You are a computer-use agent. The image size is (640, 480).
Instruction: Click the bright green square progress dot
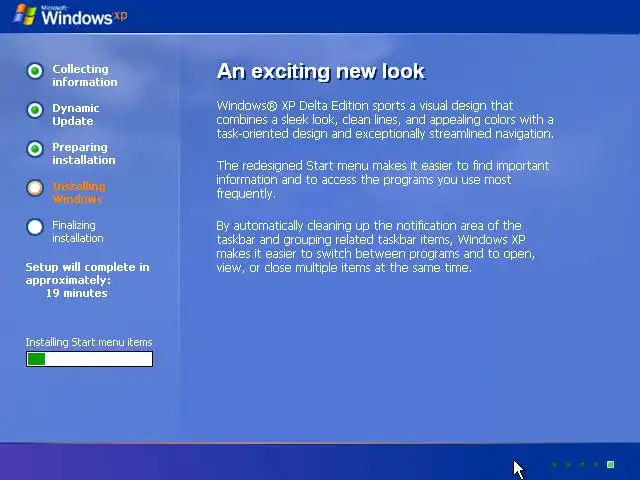(x=611, y=464)
